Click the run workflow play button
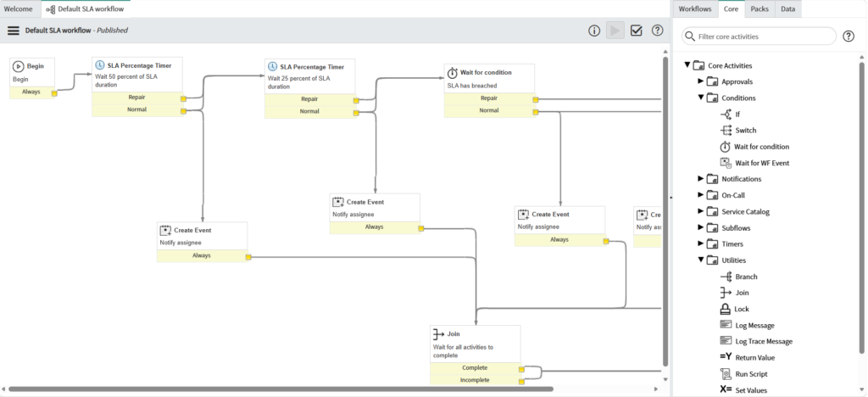Image resolution: width=868 pixels, height=397 pixels. pyautogui.click(x=615, y=31)
